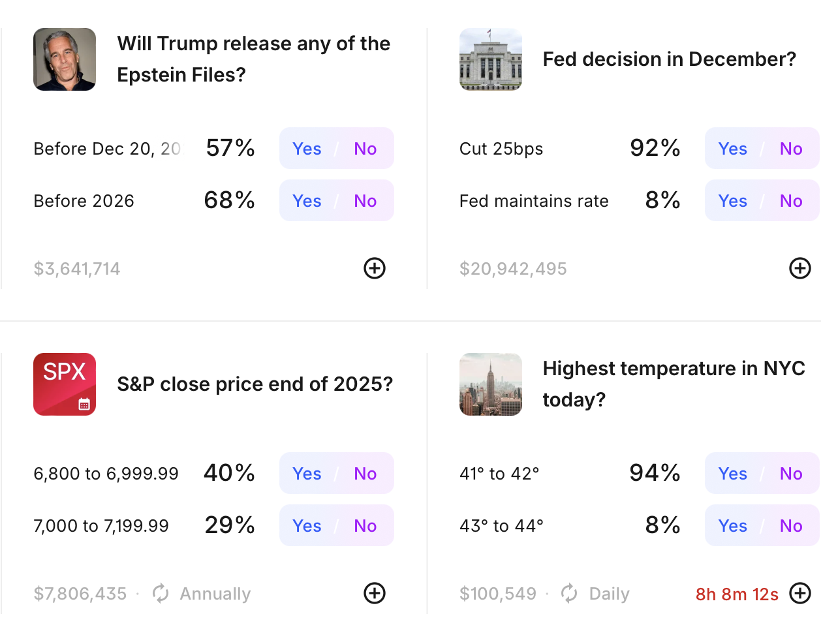Screen dimensions: 838x644
Task: Click the plus icon on the Epstein Files market
Action: coord(374,268)
